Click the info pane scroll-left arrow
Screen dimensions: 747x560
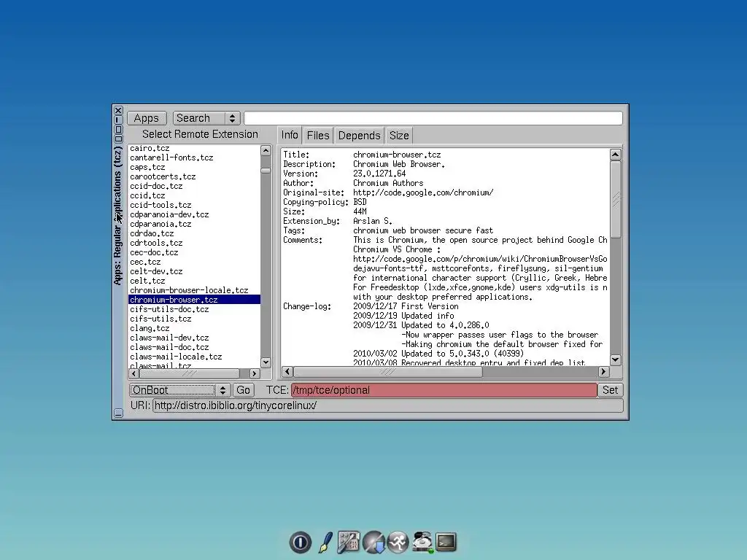(x=287, y=371)
